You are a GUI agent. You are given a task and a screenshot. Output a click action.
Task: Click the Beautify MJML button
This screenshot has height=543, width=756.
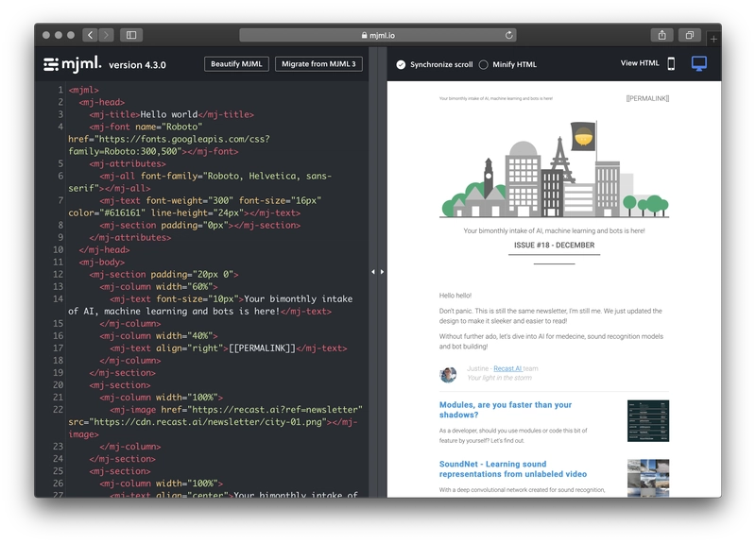pos(236,64)
